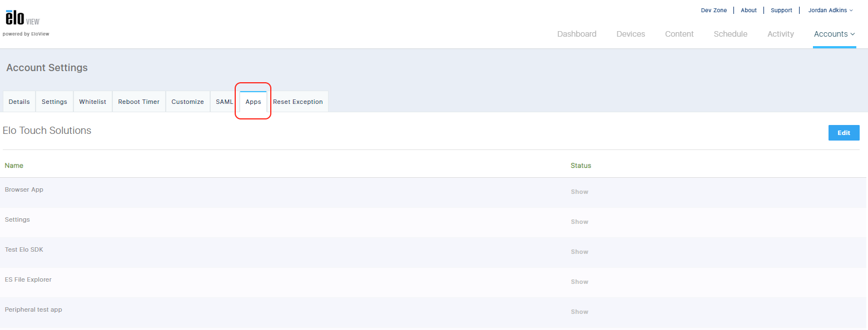Switch to the Settings tab
The image size is (868, 330).
(54, 102)
